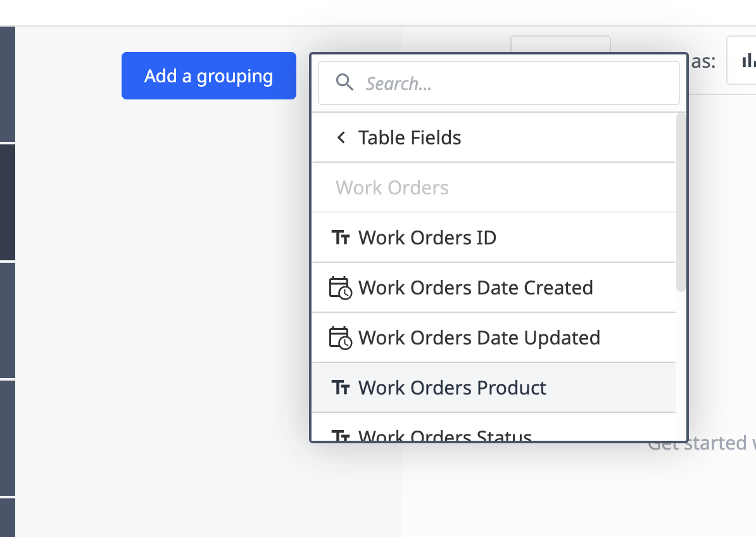Click the calendar icon beside Work Orders Date Created
756x537 pixels.
341,287
